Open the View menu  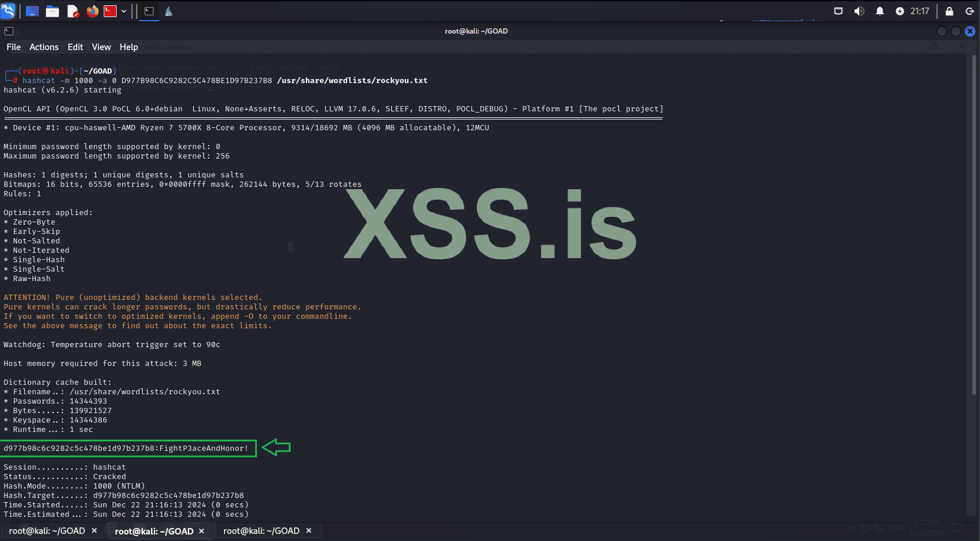(101, 47)
